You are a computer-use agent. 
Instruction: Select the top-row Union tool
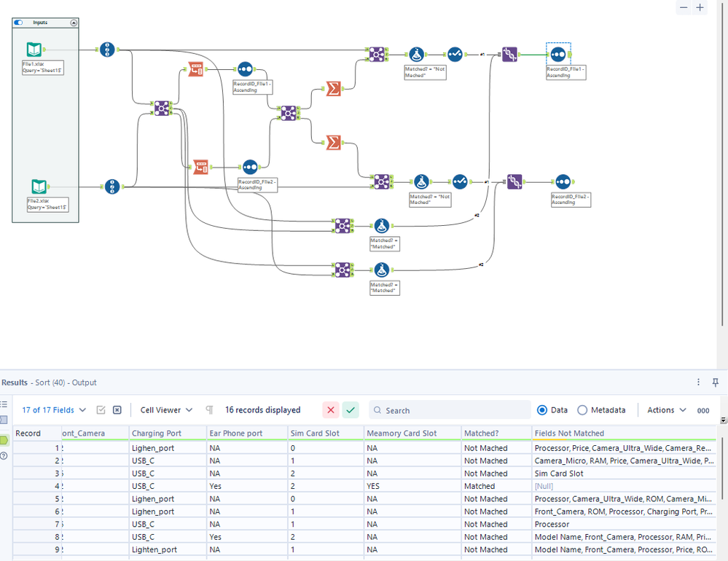click(x=509, y=55)
